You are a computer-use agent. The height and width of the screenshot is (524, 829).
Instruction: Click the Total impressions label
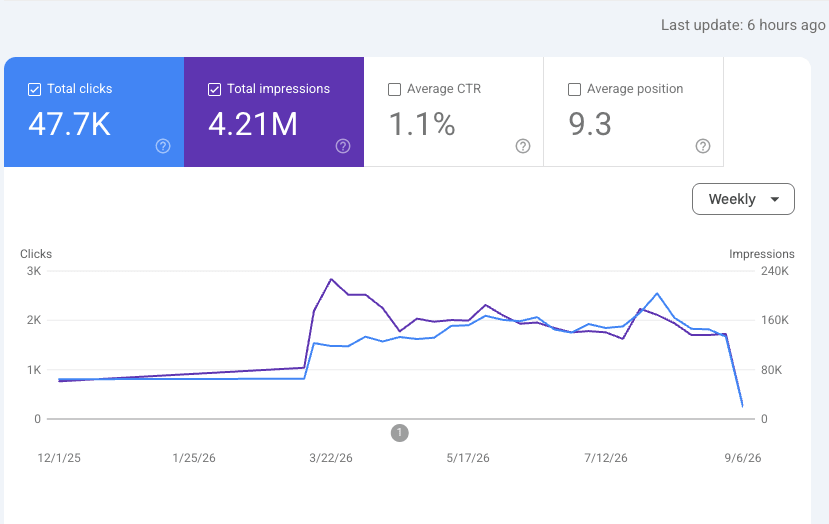pyautogui.click(x=279, y=89)
